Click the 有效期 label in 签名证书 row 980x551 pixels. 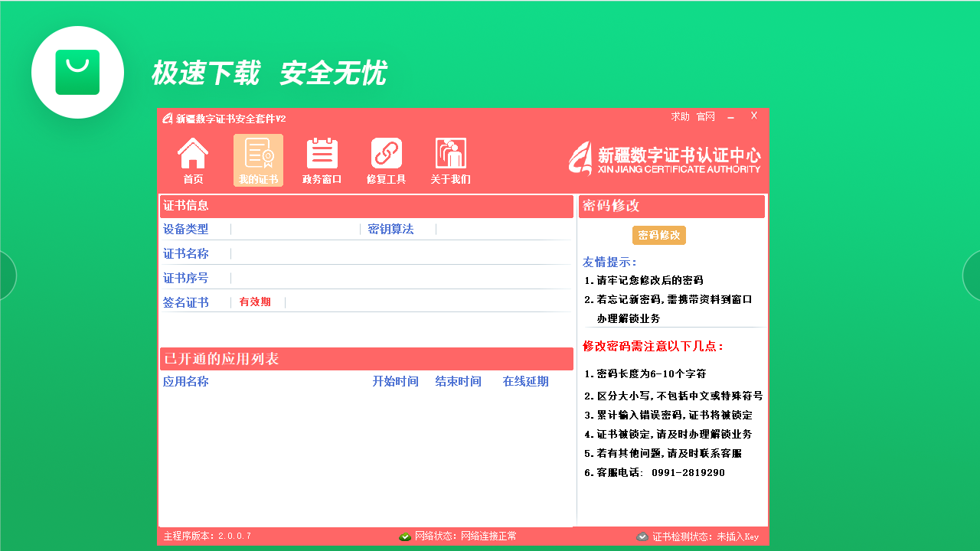click(255, 302)
